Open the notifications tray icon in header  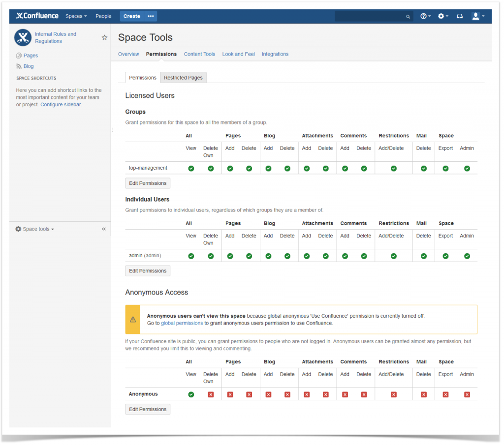pos(460,16)
